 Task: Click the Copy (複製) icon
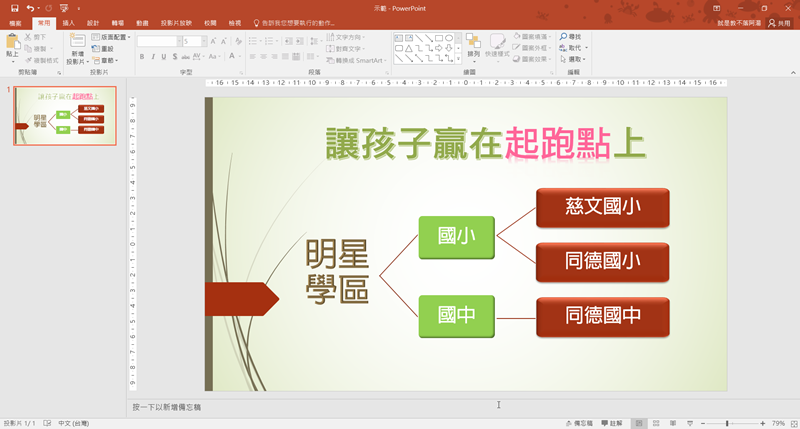pyautogui.click(x=28, y=48)
